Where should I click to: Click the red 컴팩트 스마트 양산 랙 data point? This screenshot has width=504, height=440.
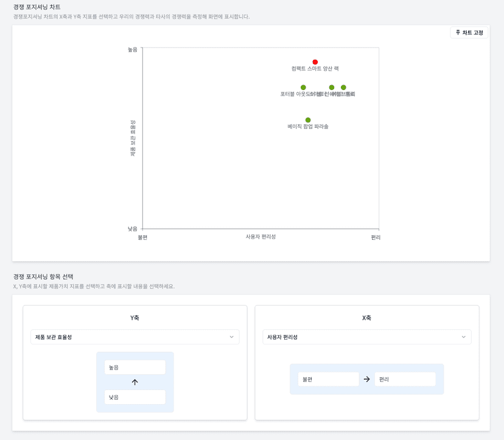[x=315, y=62]
